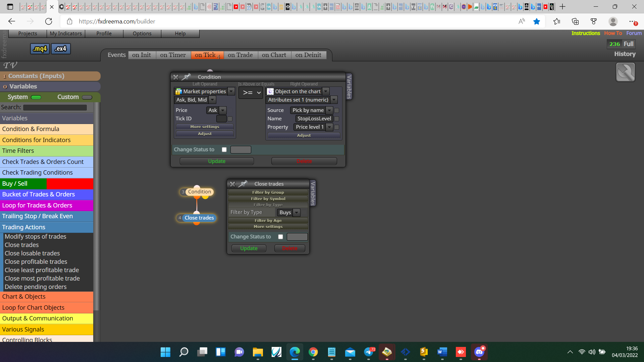Change the >= comparison operator
Image resolution: width=644 pixels, height=362 pixels.
(251, 93)
